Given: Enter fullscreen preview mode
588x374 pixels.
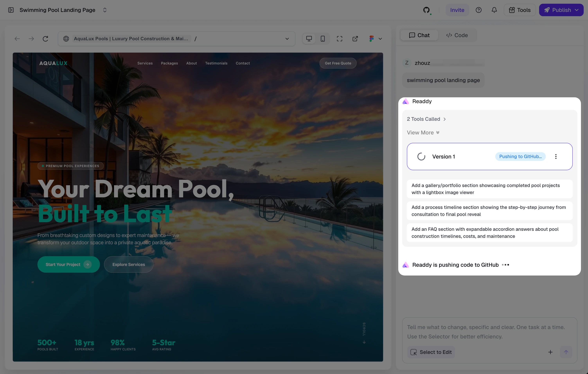Looking at the screenshot, I should 339,38.
